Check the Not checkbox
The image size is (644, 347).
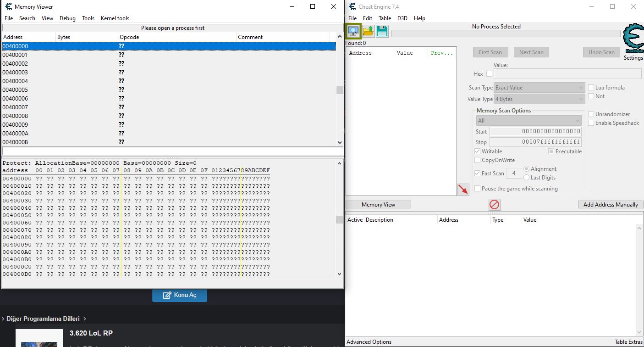(591, 96)
